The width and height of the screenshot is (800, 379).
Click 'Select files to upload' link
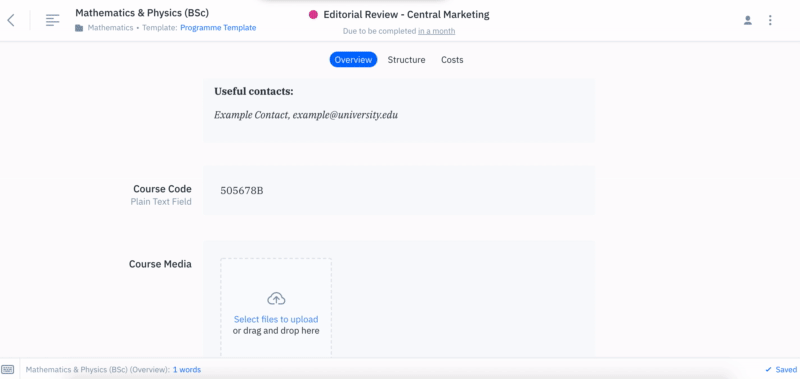pos(276,319)
